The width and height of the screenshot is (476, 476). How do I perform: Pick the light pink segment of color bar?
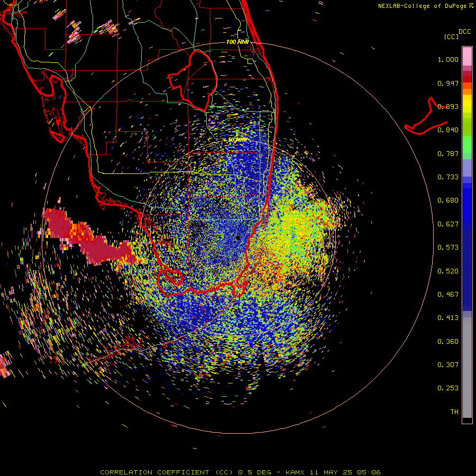pyautogui.click(x=467, y=56)
